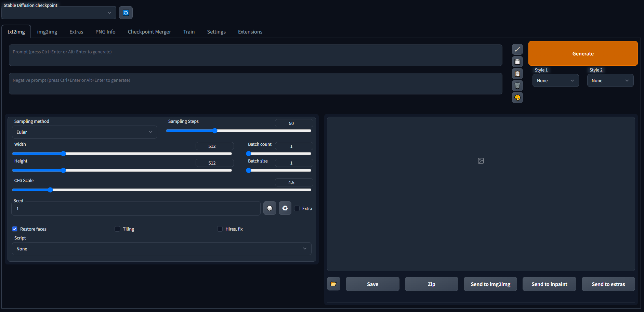This screenshot has height=312, width=644.
Task: Open the Sampling method dropdown
Action: (84, 132)
